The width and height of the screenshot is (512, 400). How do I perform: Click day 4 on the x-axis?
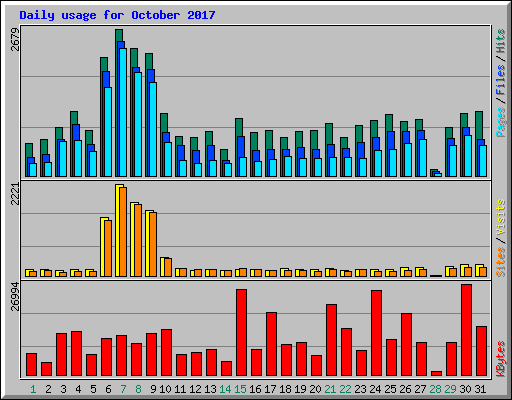[x=78, y=389]
